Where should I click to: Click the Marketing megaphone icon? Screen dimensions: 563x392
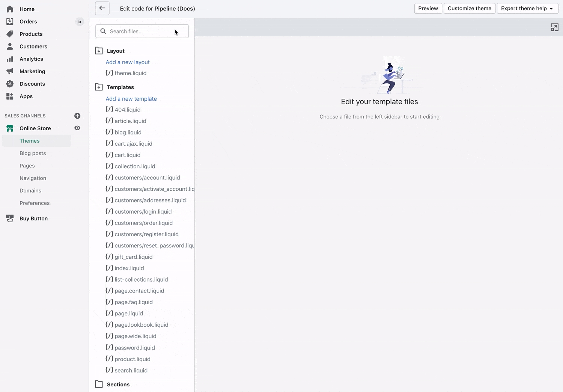pos(10,71)
